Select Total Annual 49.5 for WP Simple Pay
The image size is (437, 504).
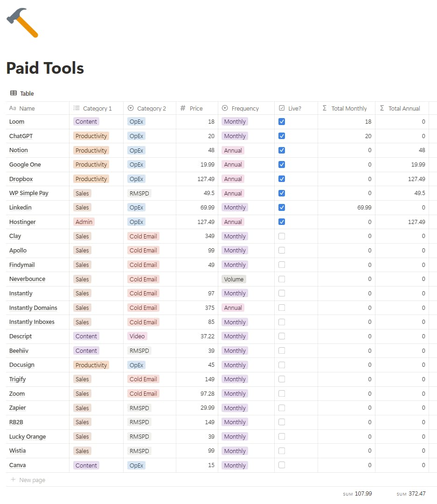tap(420, 193)
